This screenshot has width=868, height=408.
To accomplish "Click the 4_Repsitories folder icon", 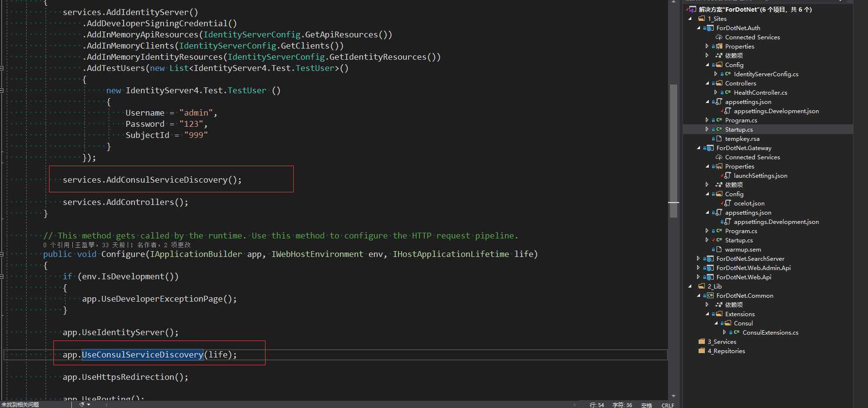I will pyautogui.click(x=701, y=351).
